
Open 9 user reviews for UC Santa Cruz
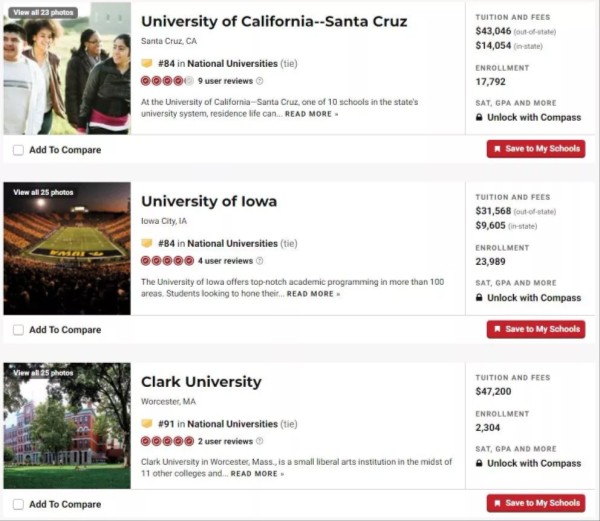point(225,81)
